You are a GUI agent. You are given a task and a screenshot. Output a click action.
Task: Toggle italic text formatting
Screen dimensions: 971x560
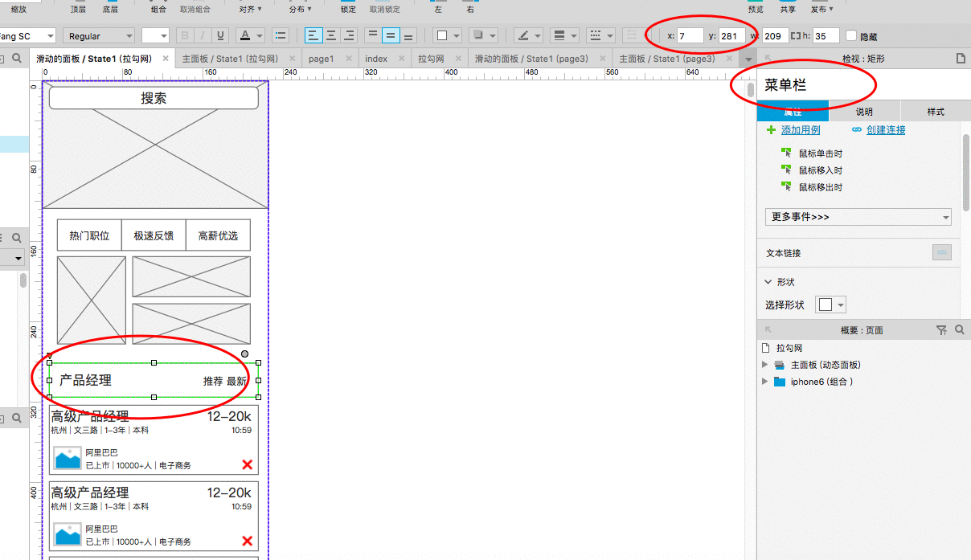point(203,35)
